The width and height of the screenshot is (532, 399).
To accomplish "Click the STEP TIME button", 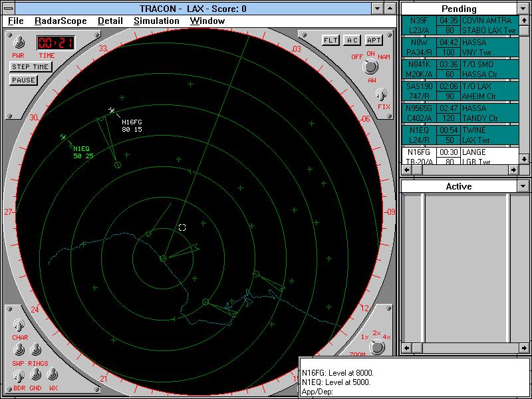I will [x=31, y=67].
